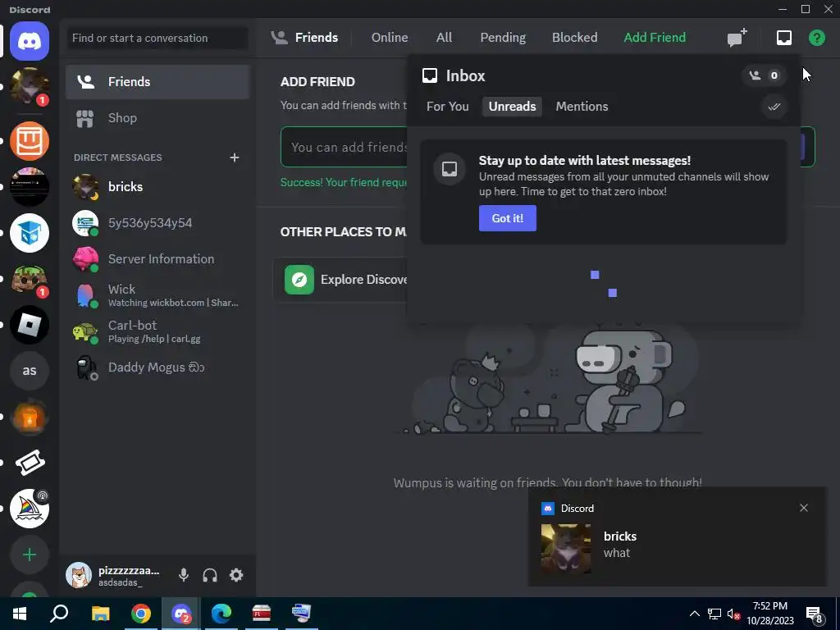
Task: Open User Settings gear icon
Action: 236,575
